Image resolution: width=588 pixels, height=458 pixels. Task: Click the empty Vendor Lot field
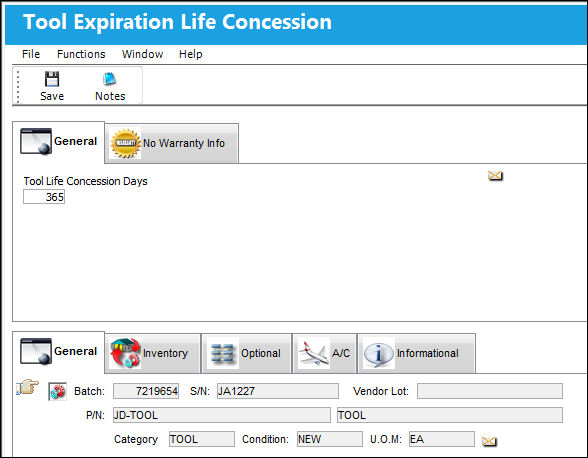[490, 391]
